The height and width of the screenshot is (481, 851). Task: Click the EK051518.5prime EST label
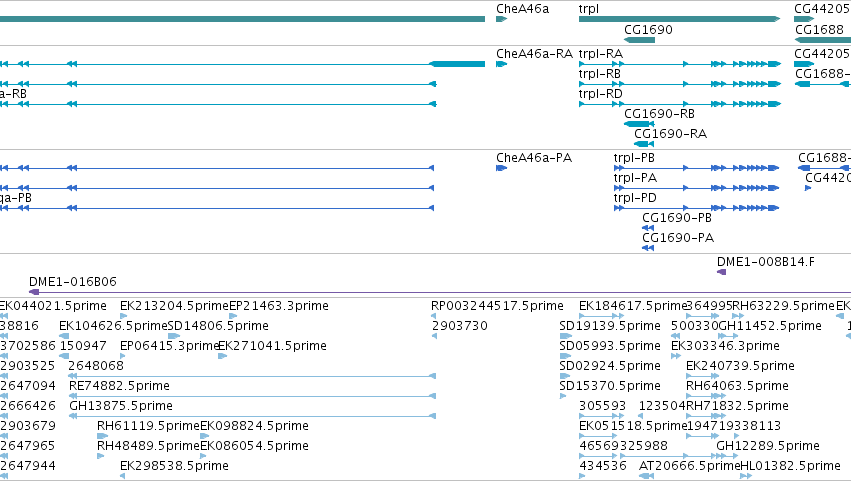(x=633, y=426)
